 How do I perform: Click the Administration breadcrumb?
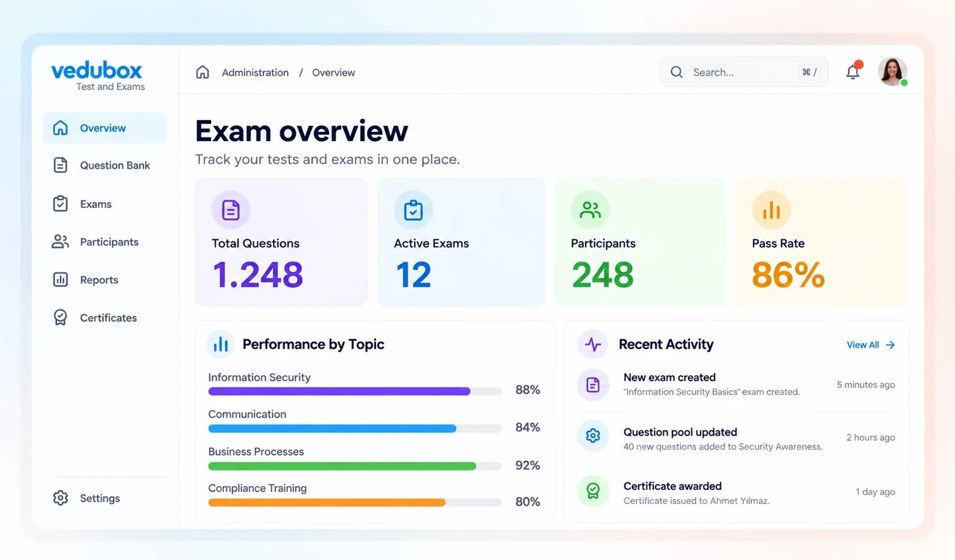255,72
